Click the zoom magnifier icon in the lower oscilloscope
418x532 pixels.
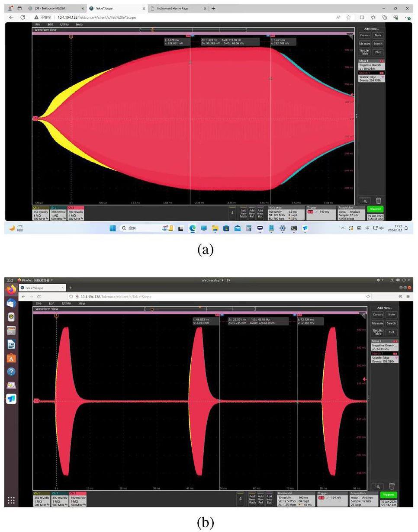(378, 486)
